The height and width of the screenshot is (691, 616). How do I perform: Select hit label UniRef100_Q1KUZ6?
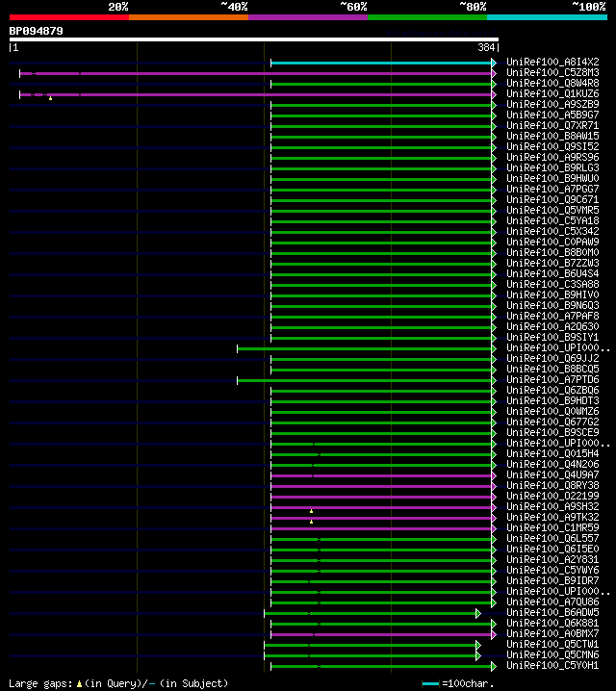point(552,94)
